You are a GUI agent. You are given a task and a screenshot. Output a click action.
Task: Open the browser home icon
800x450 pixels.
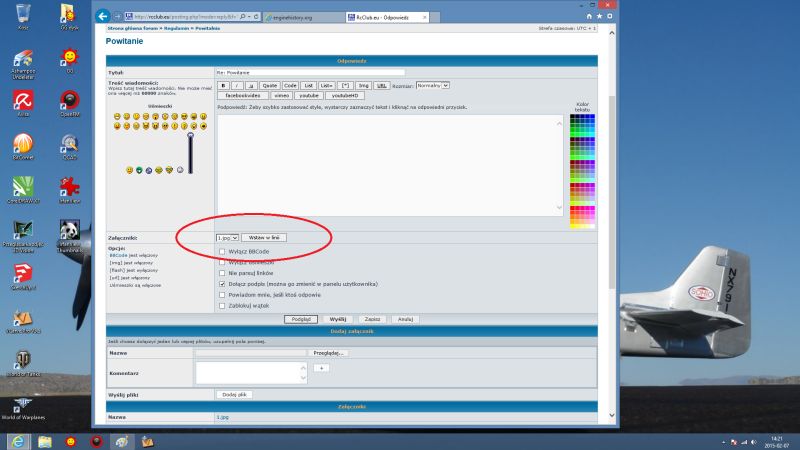coord(589,16)
